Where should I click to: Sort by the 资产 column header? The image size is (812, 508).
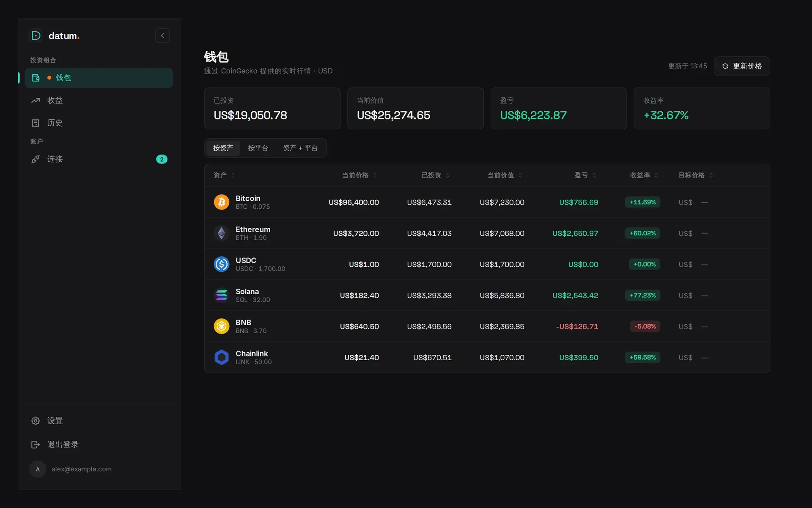click(x=224, y=175)
